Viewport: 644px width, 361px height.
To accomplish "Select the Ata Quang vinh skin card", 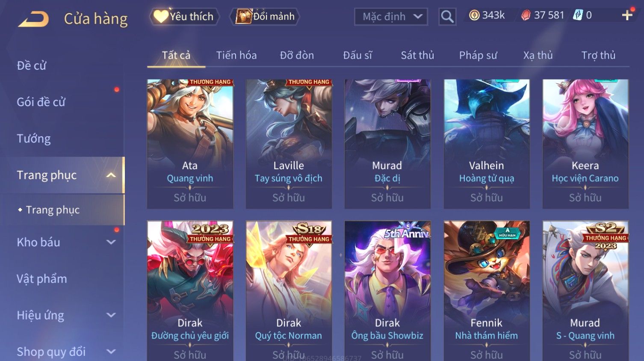I will point(190,144).
